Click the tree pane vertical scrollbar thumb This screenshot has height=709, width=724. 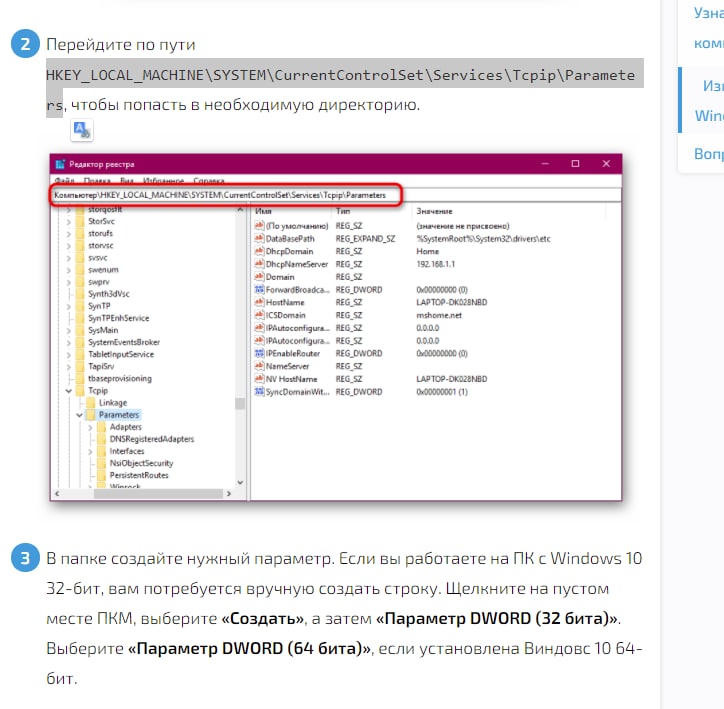click(240, 403)
